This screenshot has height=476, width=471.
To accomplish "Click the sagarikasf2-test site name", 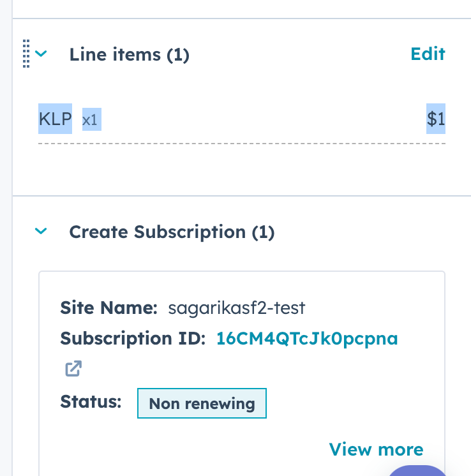I will 237,309.
